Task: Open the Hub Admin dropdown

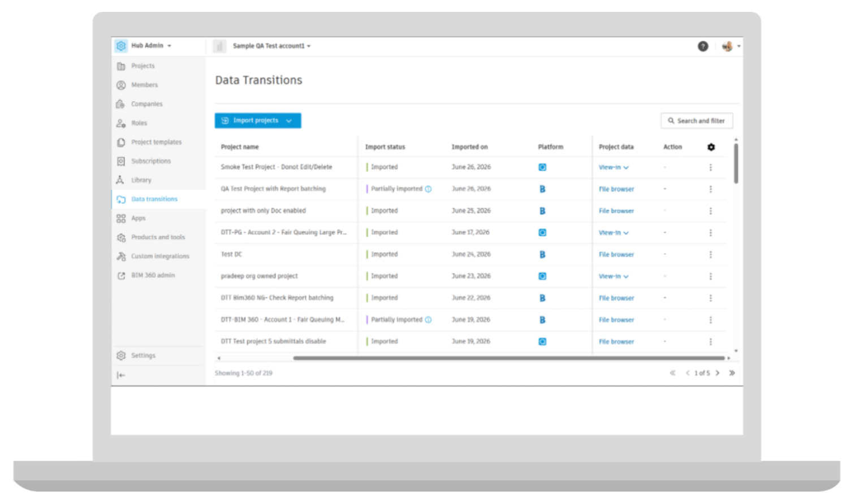Action: tap(151, 46)
